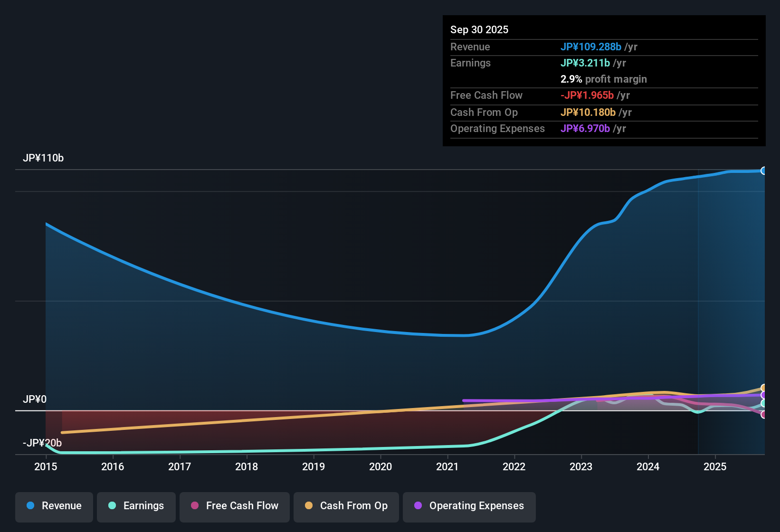Click the Revenue endpoint circle on the chart
Viewport: 780px width, 532px height.
pyautogui.click(x=764, y=170)
